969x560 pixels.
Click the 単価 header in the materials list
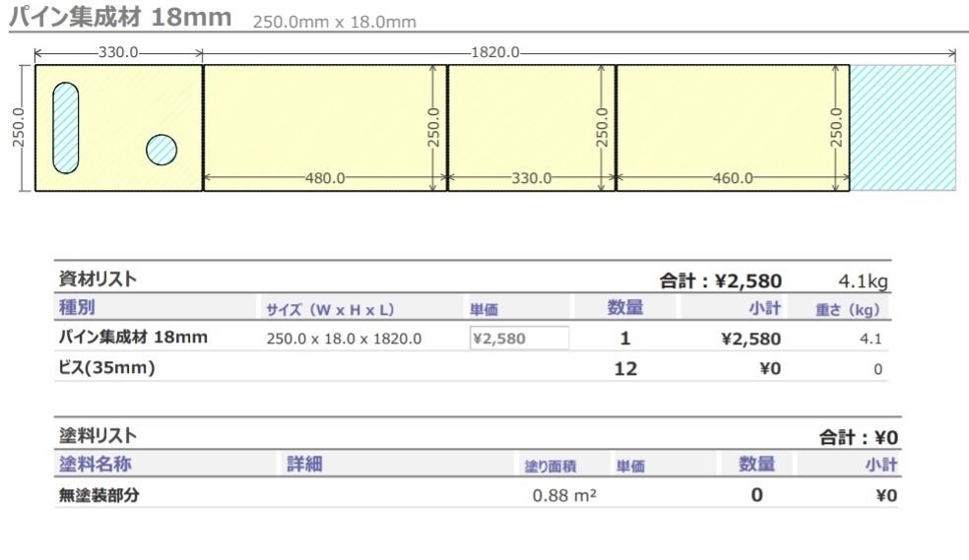click(x=484, y=309)
